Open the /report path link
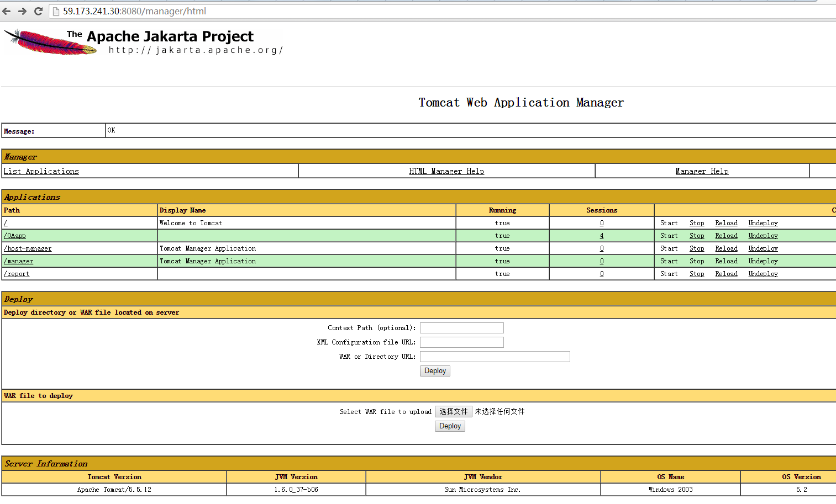This screenshot has height=504, width=836. pos(17,274)
